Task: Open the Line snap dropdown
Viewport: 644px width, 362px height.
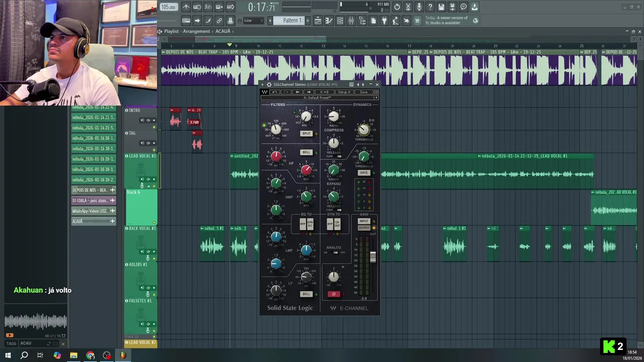Action: pyautogui.click(x=253, y=21)
